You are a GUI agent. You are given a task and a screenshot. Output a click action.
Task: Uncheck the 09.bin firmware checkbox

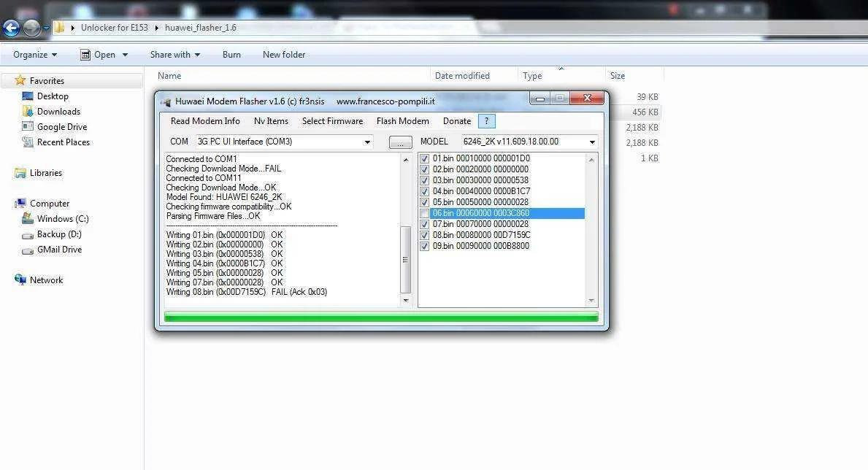pyautogui.click(x=425, y=247)
